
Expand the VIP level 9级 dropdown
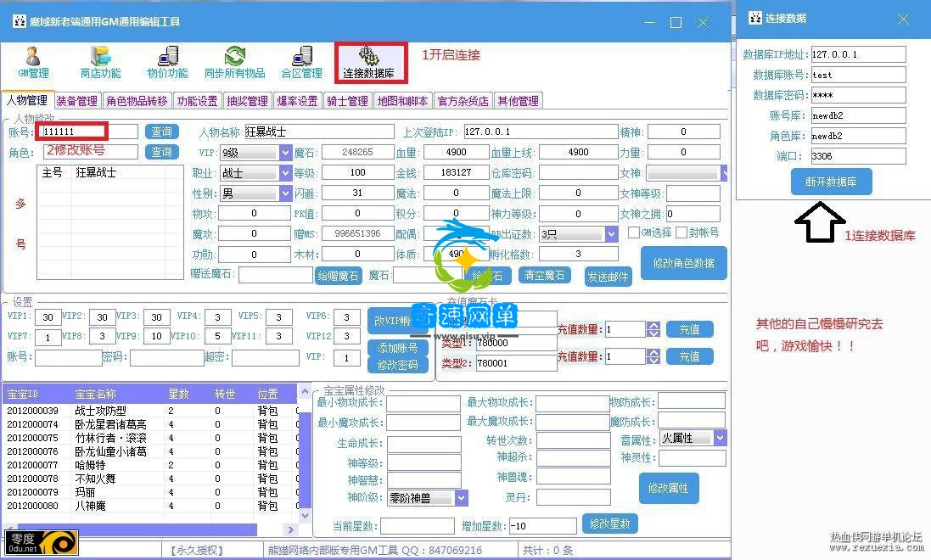click(285, 153)
